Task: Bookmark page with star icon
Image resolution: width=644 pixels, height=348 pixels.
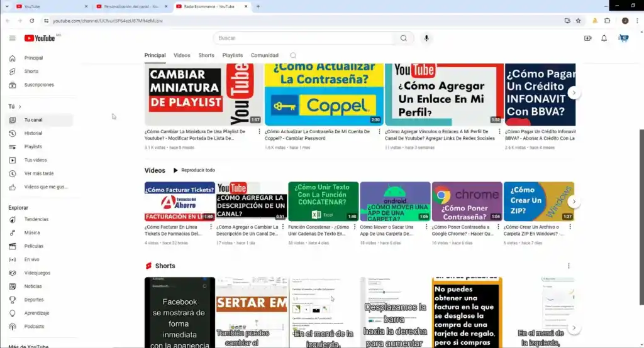Action: click(x=579, y=21)
